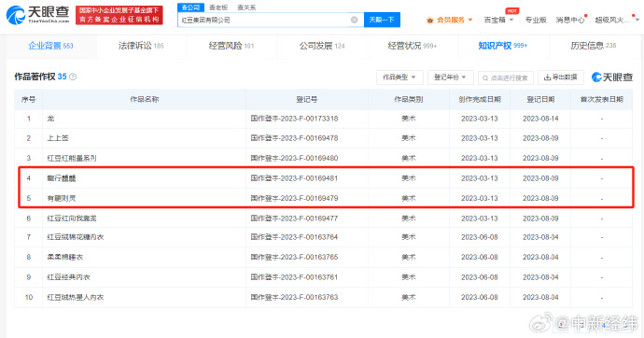This screenshot has height=338, width=644.
Task: Switch to the 法律诉讼 tab
Action: [x=141, y=46]
